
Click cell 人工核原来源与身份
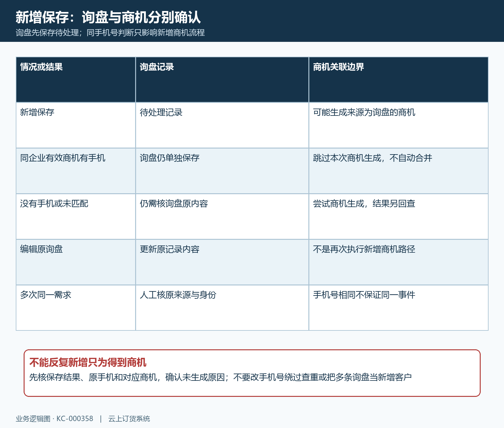pos(222,308)
